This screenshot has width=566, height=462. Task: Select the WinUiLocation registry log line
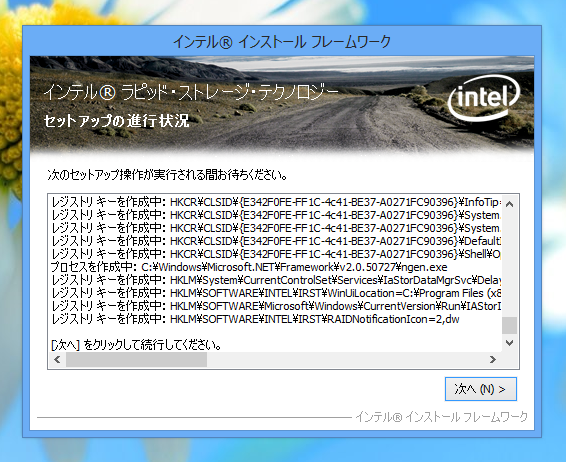point(276,293)
